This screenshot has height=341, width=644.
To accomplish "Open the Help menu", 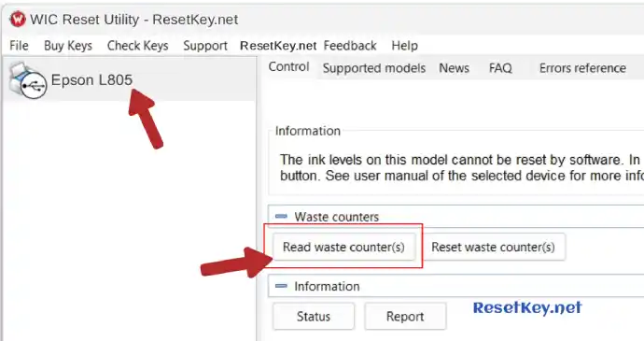I will (x=404, y=45).
